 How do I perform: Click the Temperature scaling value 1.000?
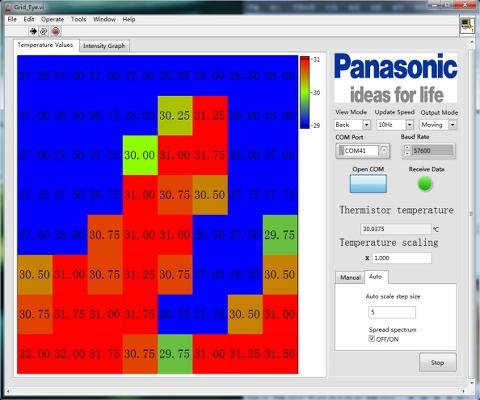click(401, 258)
